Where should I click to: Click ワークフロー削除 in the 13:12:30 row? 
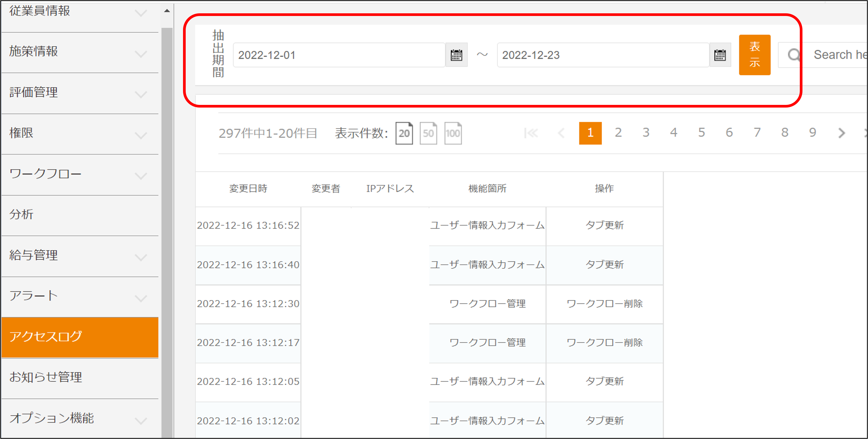(x=605, y=304)
